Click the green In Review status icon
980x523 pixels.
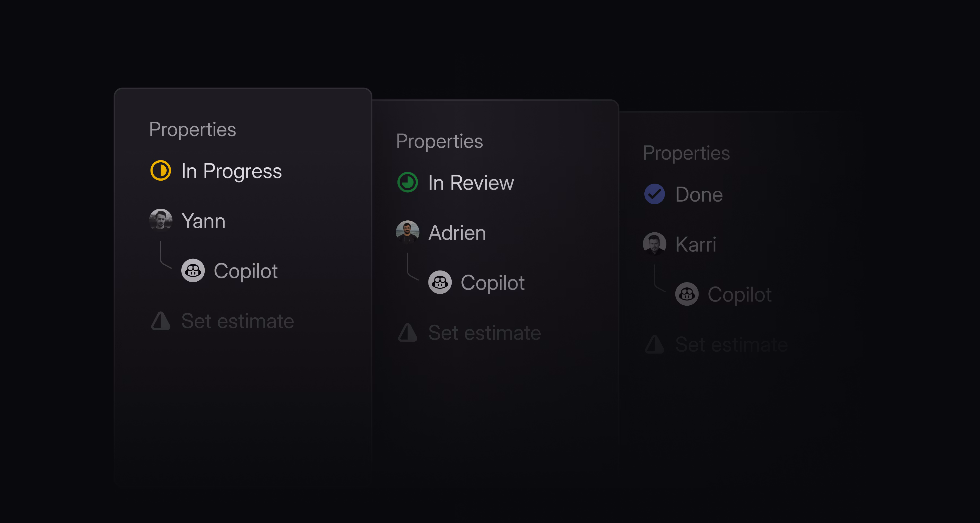(x=408, y=183)
